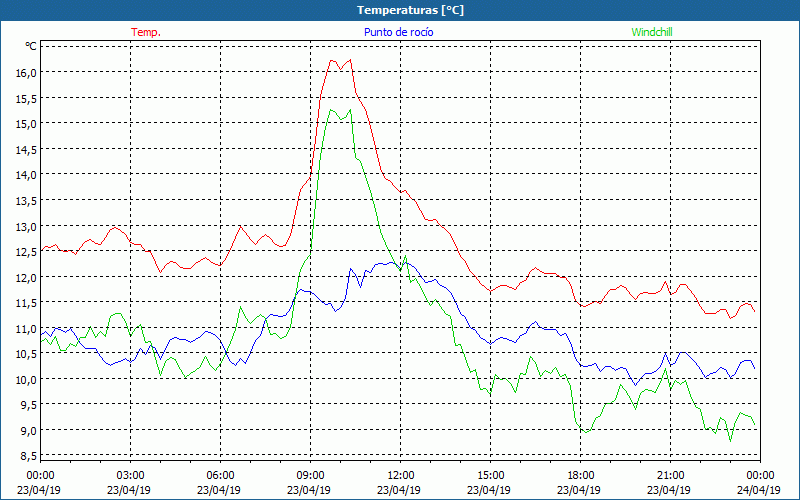This screenshot has height=500, width=800.
Task: Click the 09:00 time axis label
Action: coord(311,476)
